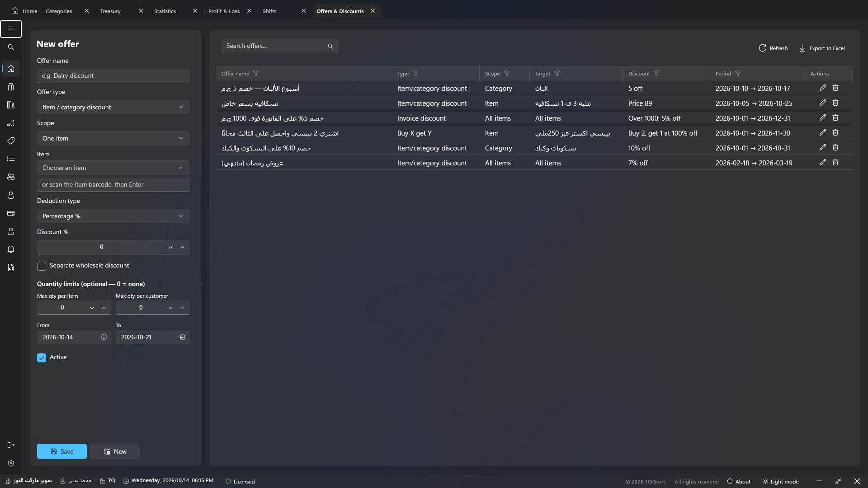Open the offers tag icon in sidebar
Screen dimensions: 868x488
[11, 141]
